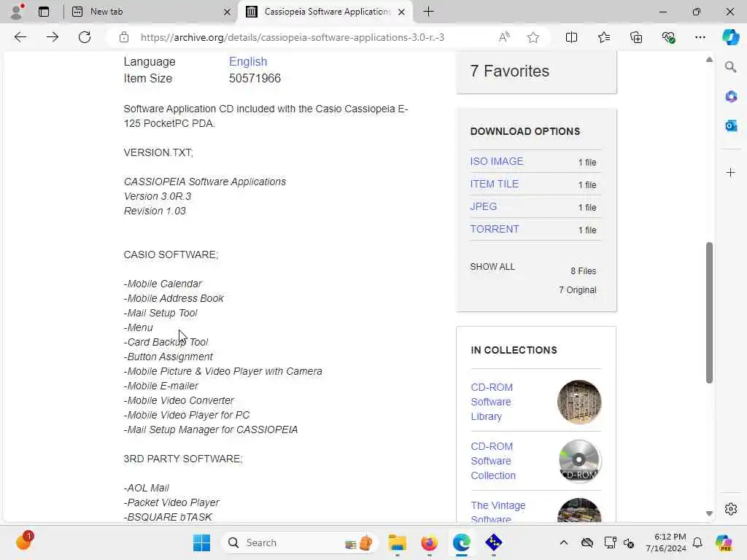Open Read aloud in address bar
Screen dimensions: 747x560
pyautogui.click(x=504, y=37)
